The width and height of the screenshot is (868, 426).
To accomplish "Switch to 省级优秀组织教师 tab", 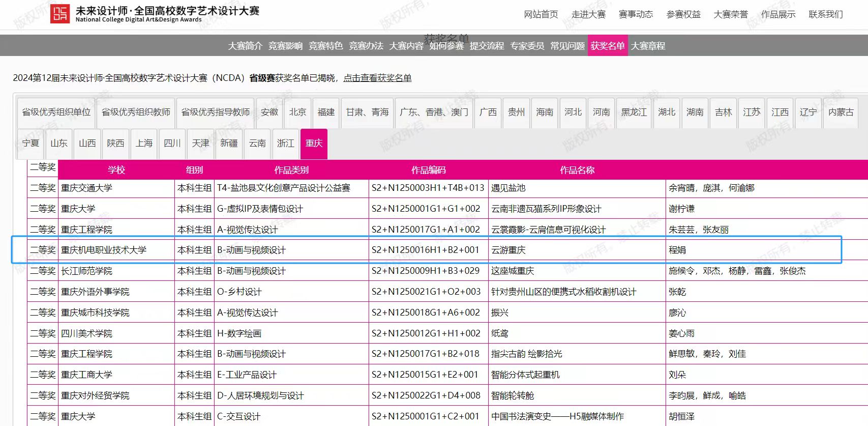I will pos(136,112).
